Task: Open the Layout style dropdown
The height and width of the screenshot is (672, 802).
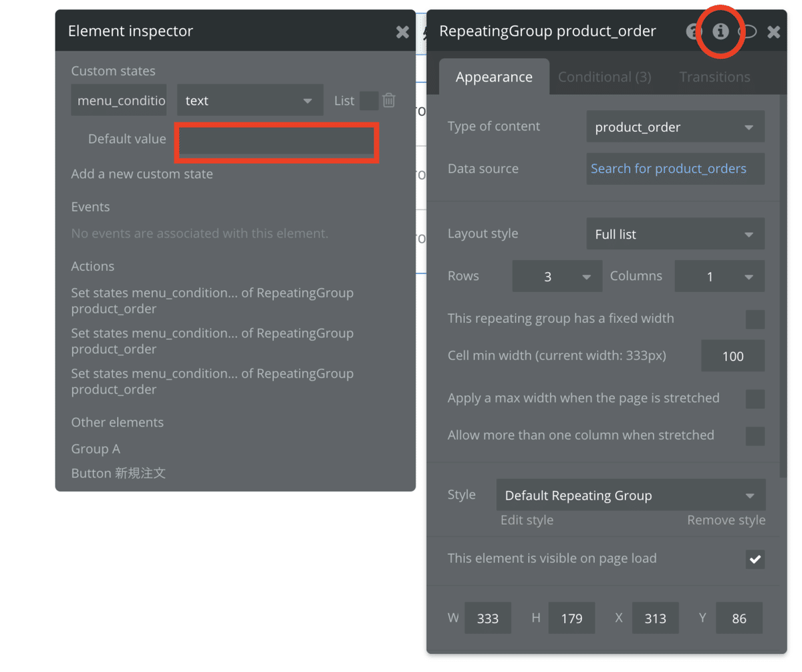Action: point(675,235)
